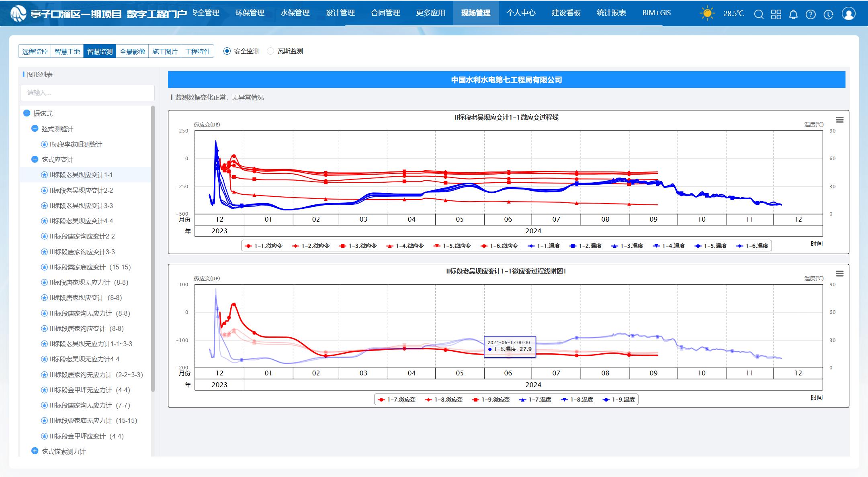Expand the 弦式锚索测力计 tree node
The width and height of the screenshot is (868, 477).
click(35, 451)
